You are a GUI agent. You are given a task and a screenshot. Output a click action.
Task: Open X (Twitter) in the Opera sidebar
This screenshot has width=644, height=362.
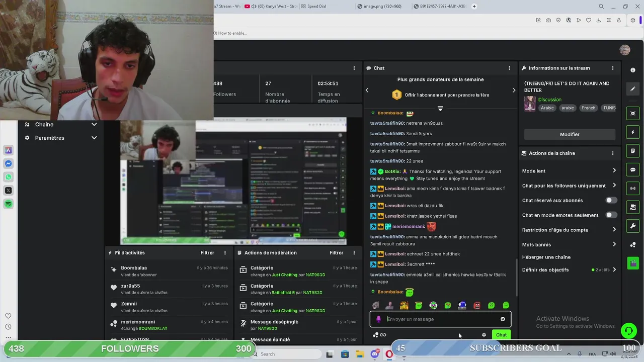9,190
